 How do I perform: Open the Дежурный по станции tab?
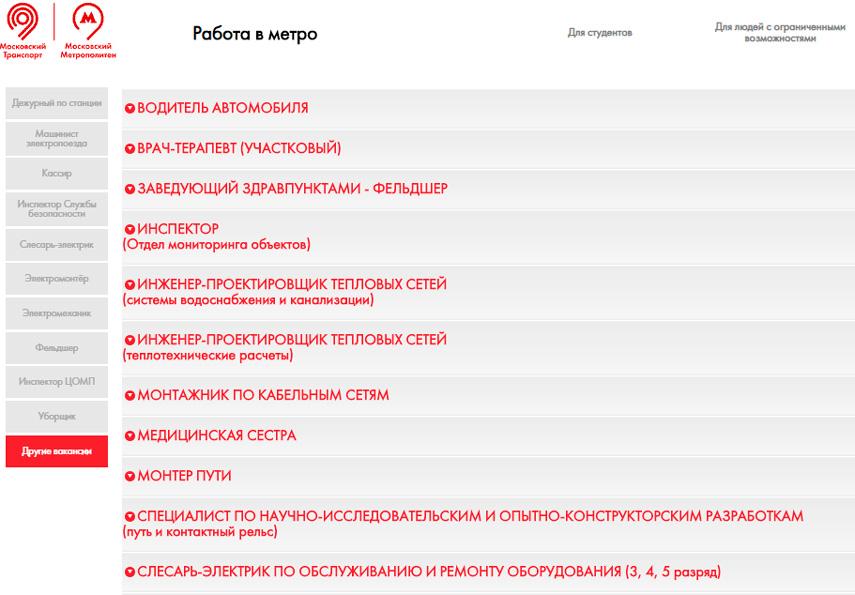[57, 104]
